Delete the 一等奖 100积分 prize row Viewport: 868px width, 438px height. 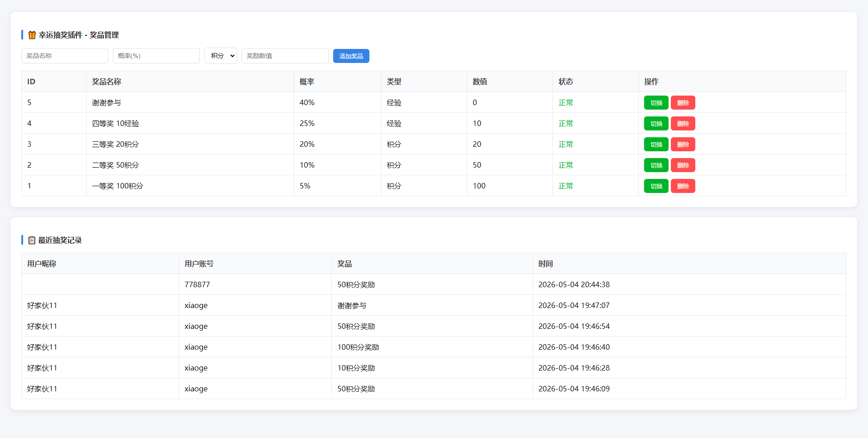[683, 186]
